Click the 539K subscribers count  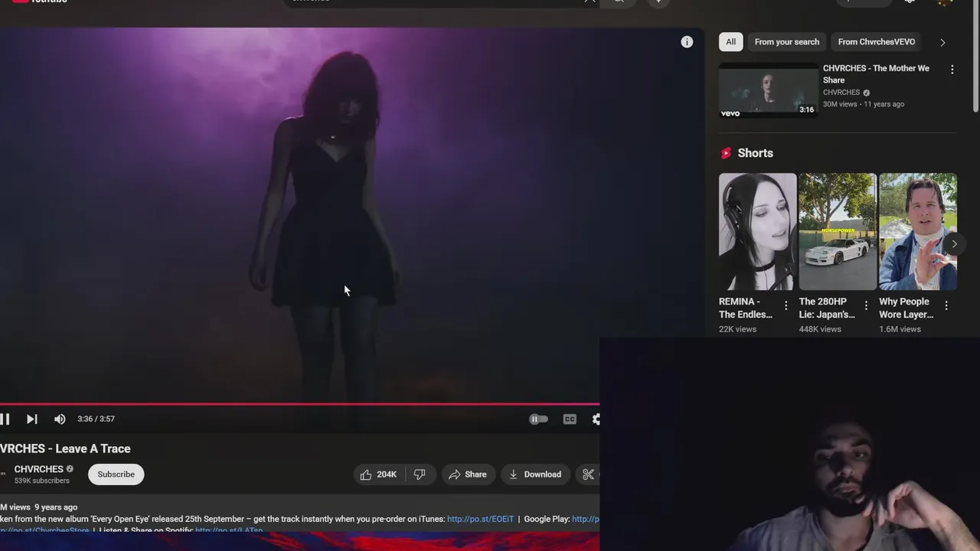click(41, 481)
